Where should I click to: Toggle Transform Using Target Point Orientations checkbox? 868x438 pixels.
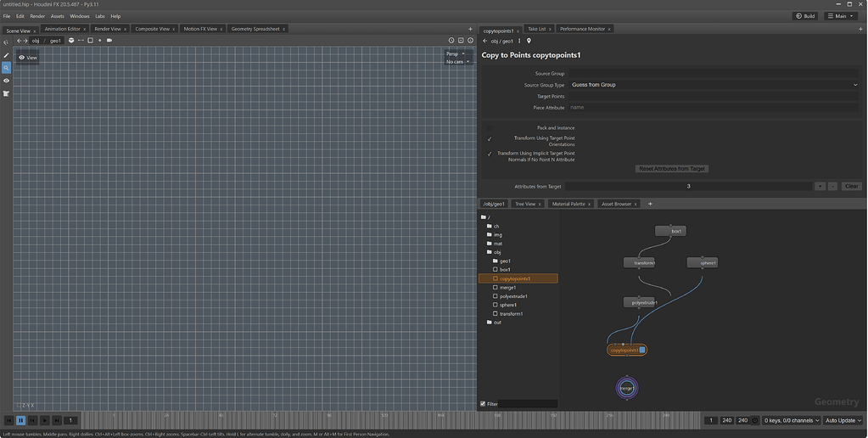coord(490,139)
